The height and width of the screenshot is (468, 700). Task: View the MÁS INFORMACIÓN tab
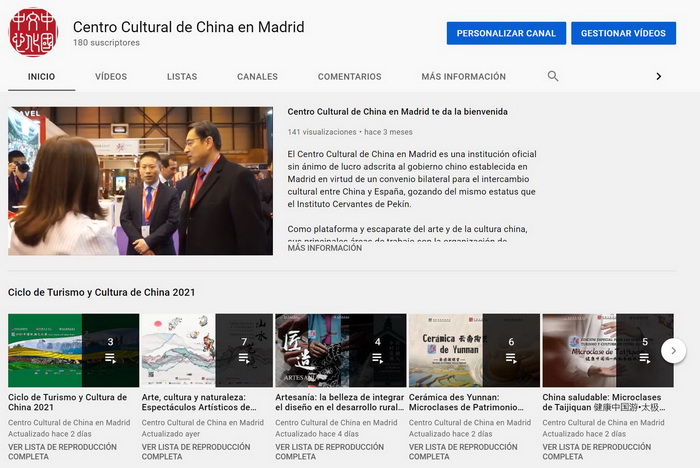click(464, 76)
